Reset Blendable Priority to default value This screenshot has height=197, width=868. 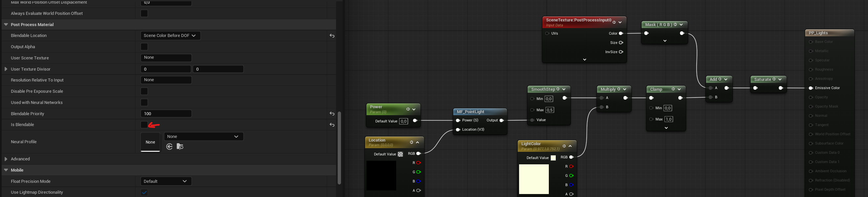[332, 114]
